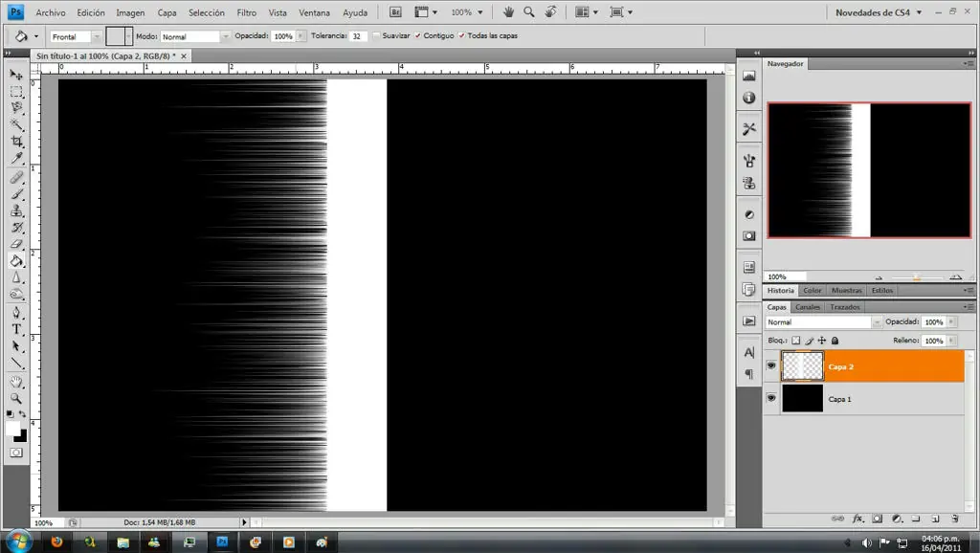Click the layer style fx button

click(857, 519)
